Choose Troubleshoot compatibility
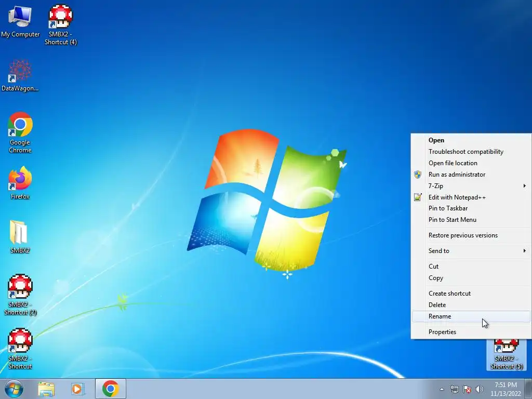Screen dimensions: 532x399 (x=471, y=152)
